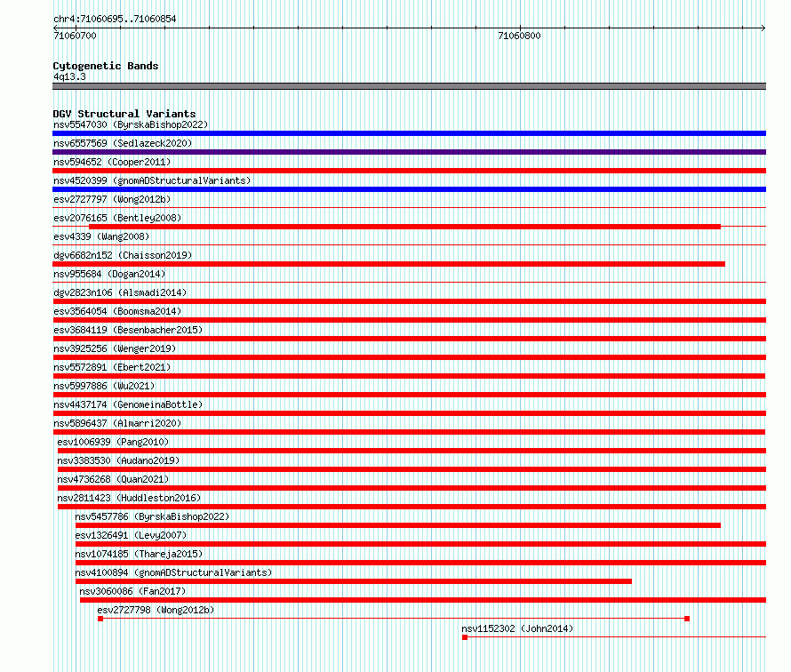
Task: Select variant nsv6557569 (Sedlazeck2020) label
Action: click(123, 143)
